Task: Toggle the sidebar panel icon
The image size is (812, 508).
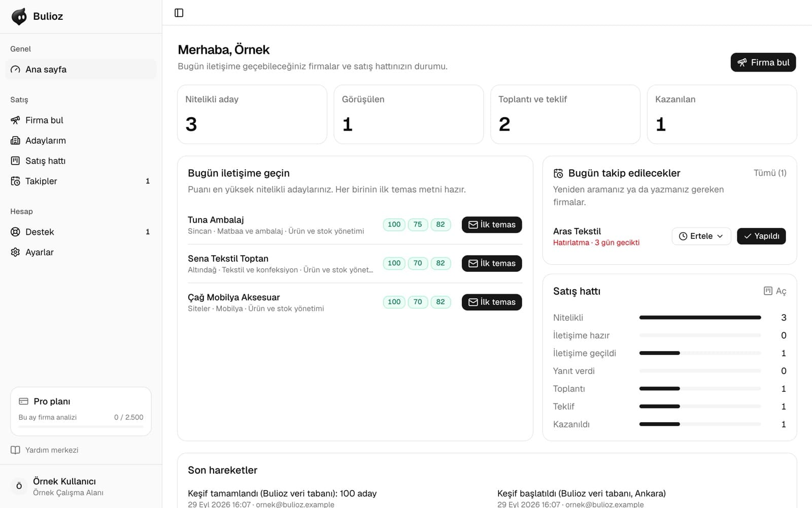Action: (x=179, y=13)
